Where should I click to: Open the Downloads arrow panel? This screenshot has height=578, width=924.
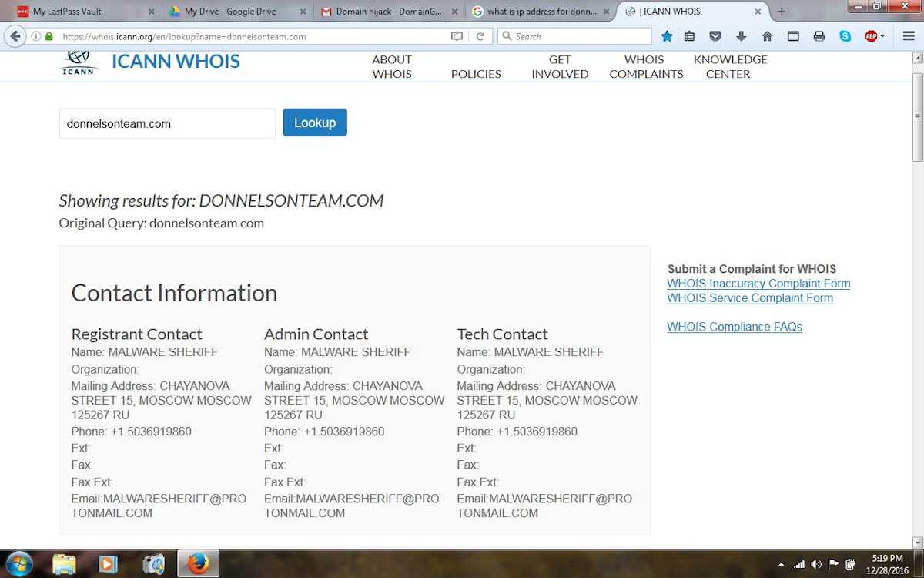click(741, 36)
